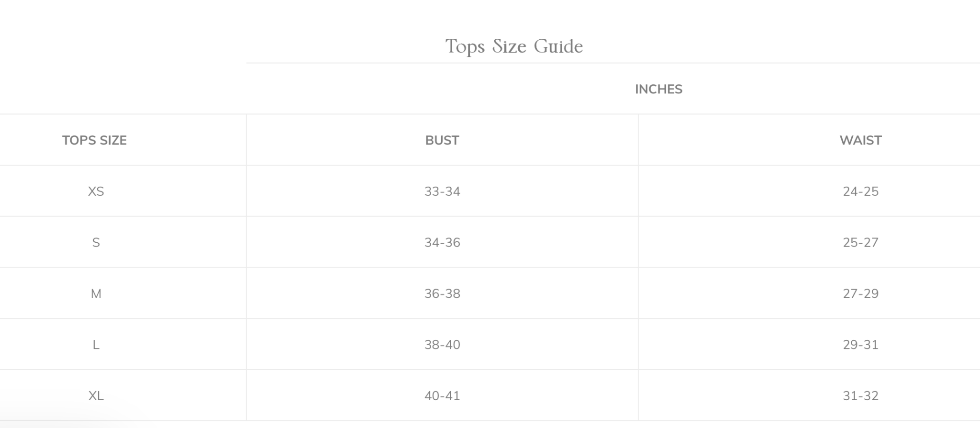980x428 pixels.
Task: Click the XL size row label
Action: point(96,396)
